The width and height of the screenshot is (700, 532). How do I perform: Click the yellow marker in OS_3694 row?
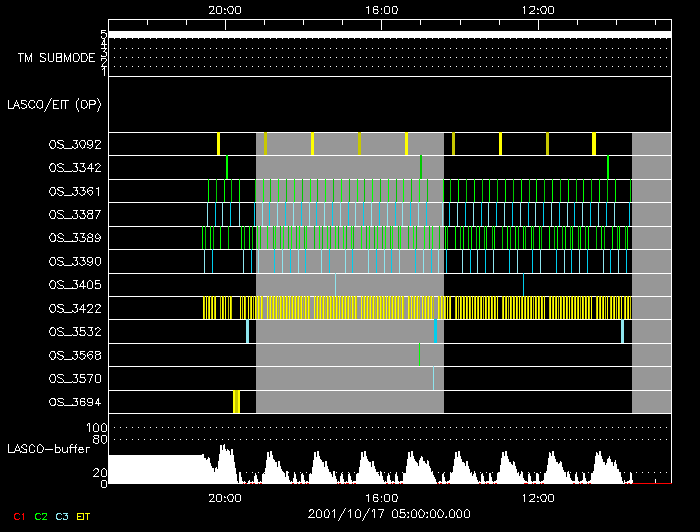coord(236,402)
